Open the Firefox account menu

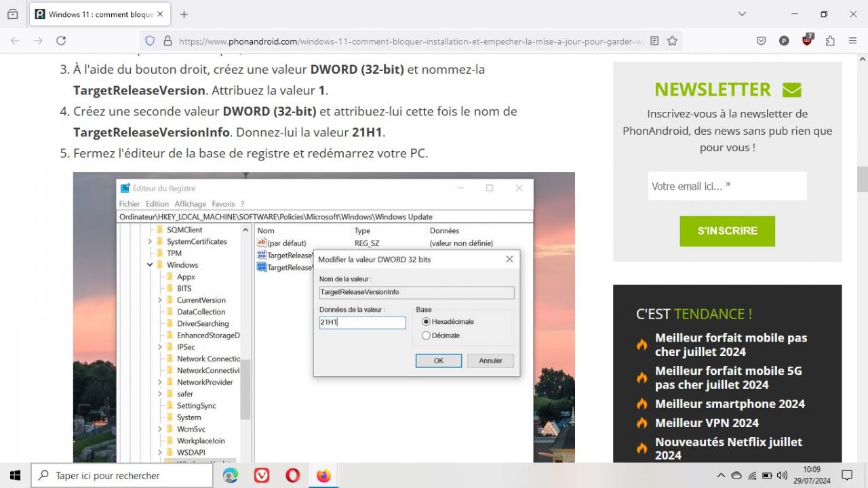784,41
